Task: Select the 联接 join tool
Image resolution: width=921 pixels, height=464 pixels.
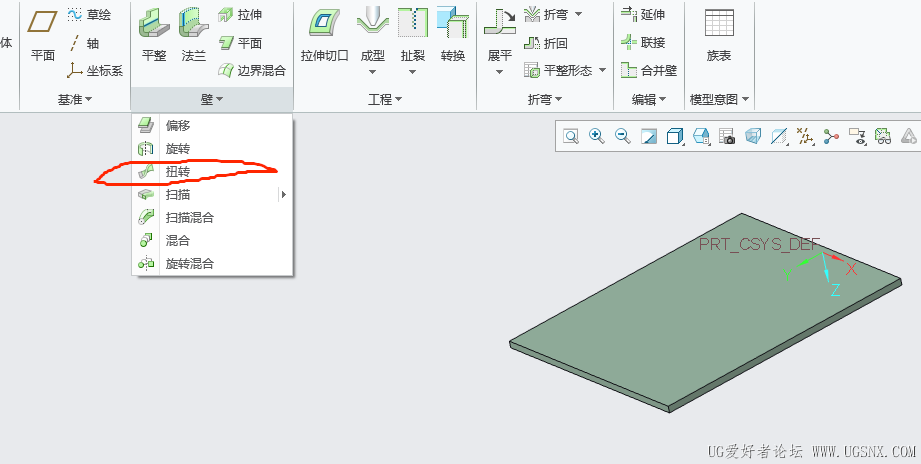Action: click(643, 43)
